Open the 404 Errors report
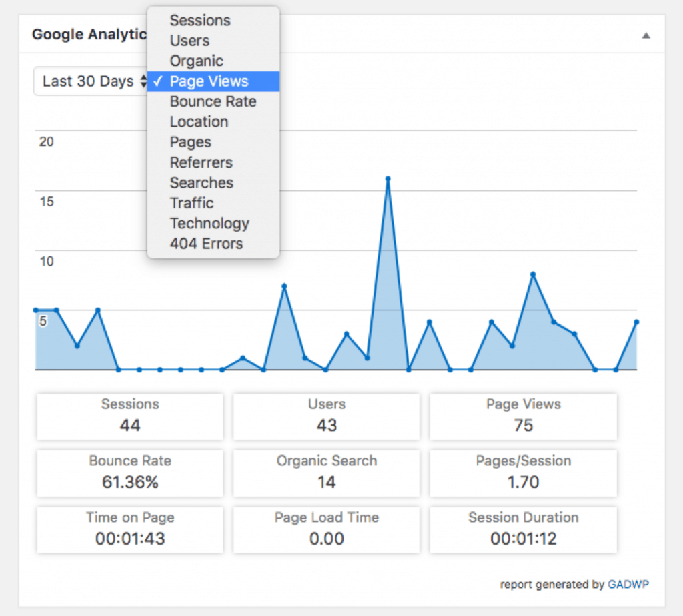Viewport: 683px width, 616px height. tap(206, 243)
